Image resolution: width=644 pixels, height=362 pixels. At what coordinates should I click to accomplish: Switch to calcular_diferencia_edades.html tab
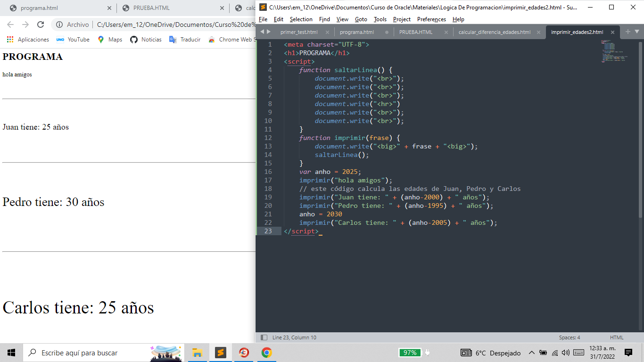[495, 32]
